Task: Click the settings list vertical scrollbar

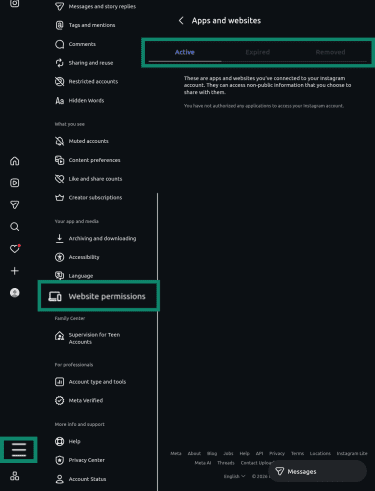Action: click(157, 342)
